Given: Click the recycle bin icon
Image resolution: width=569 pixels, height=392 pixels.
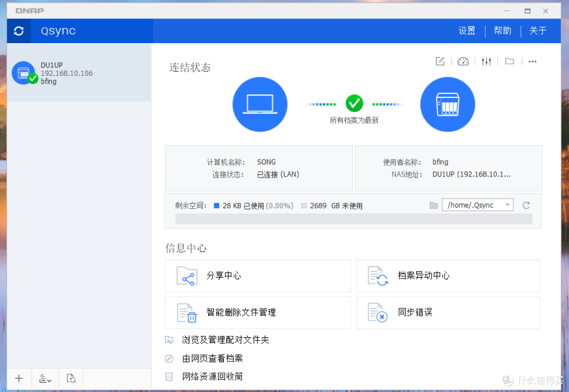Looking at the screenshot, I should 169,377.
